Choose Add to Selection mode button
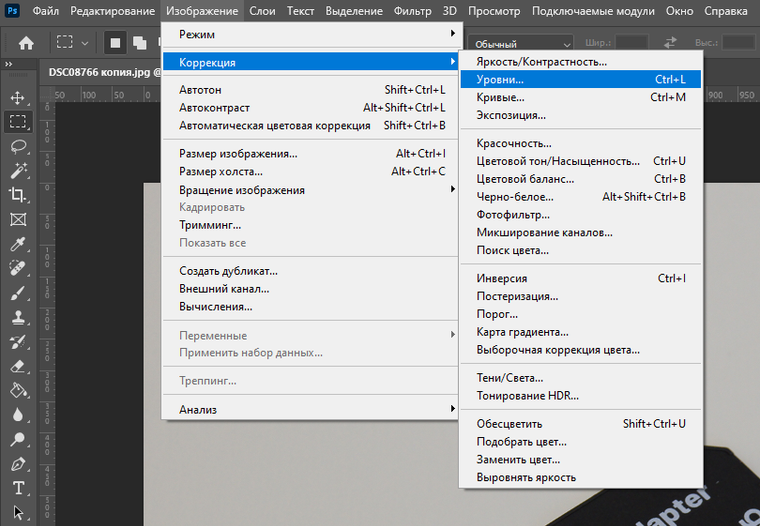The image size is (760, 526). (140, 43)
